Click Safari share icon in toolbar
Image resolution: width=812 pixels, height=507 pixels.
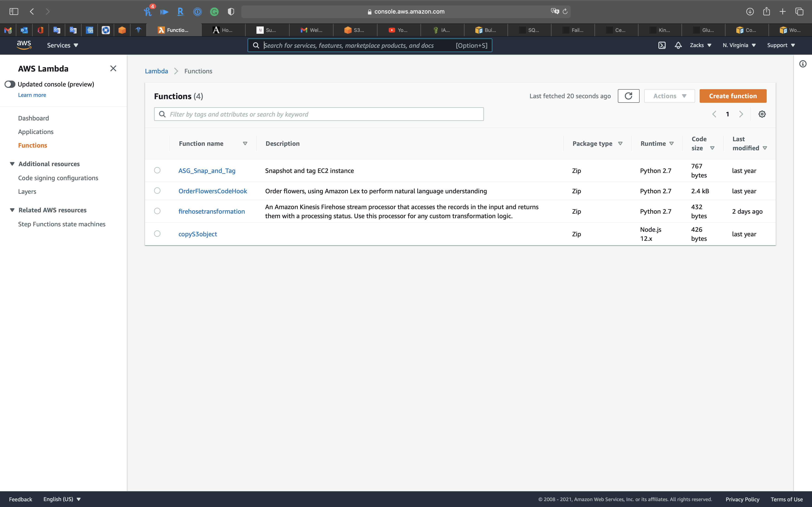click(x=766, y=11)
